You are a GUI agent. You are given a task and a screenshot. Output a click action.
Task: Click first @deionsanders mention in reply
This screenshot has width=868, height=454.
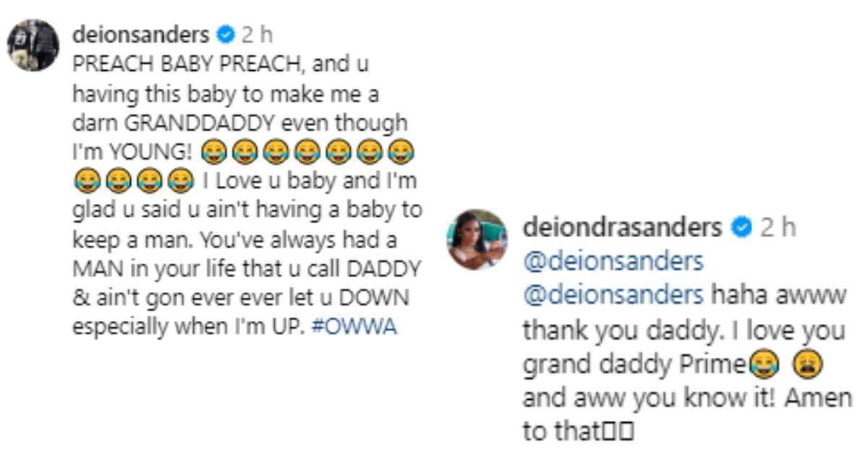coord(612,261)
